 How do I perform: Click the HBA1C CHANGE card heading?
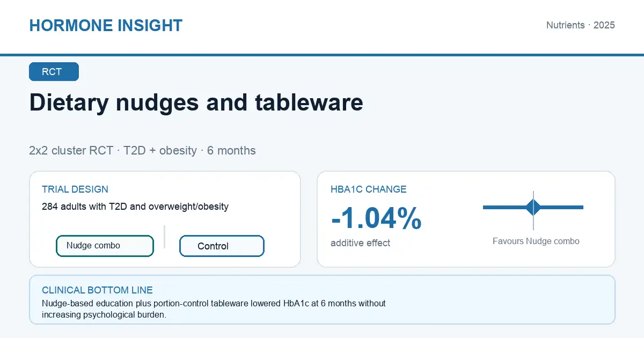[x=369, y=189]
